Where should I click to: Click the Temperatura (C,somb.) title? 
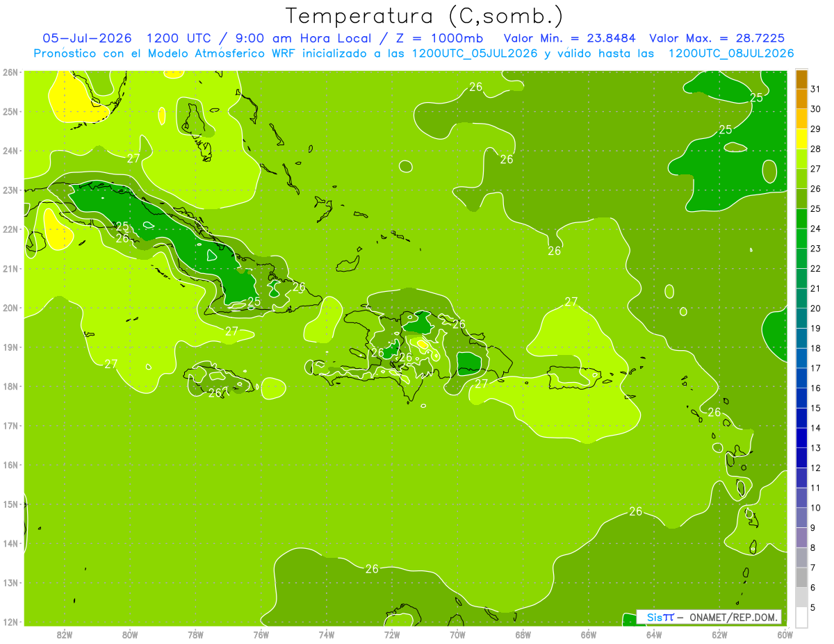425,16
